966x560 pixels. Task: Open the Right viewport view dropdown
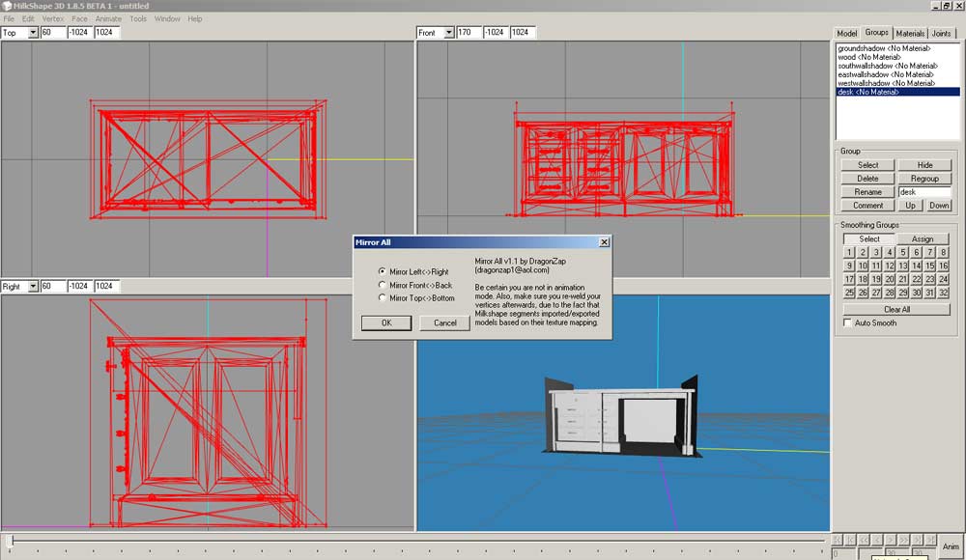click(x=33, y=287)
